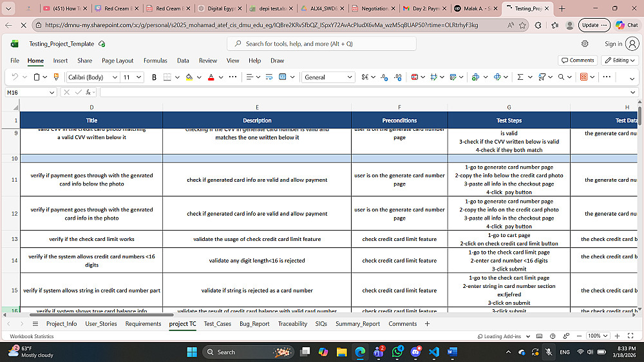Viewport: 644px width, 362px height.
Task: Switch to the Insert ribbon tab
Action: (x=61, y=61)
